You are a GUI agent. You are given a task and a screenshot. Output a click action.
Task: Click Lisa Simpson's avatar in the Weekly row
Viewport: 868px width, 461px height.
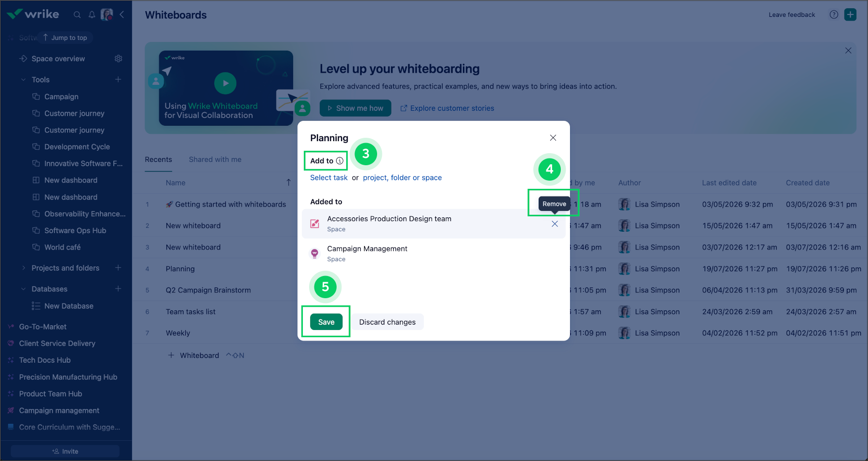coord(624,333)
